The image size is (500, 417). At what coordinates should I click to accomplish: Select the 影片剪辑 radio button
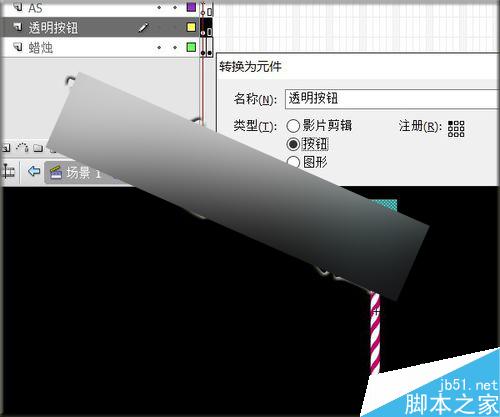tap(293, 126)
